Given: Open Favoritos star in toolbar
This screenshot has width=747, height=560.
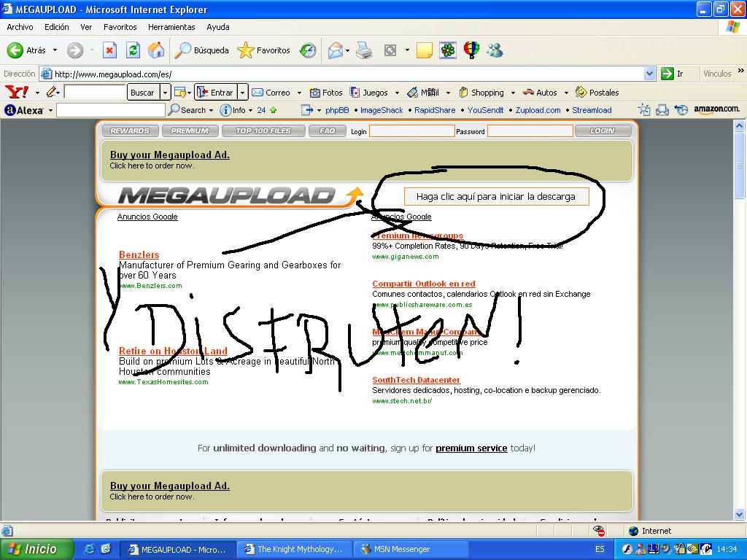Looking at the screenshot, I should point(245,50).
